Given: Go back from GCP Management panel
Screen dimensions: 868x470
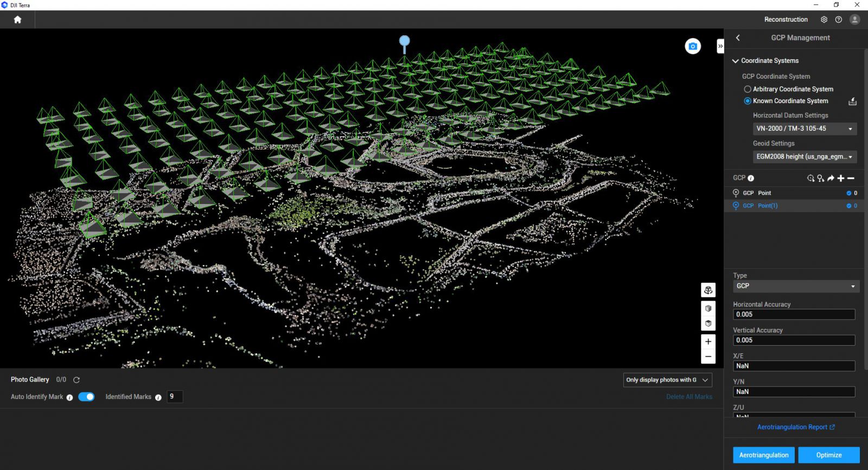Looking at the screenshot, I should [x=738, y=38].
